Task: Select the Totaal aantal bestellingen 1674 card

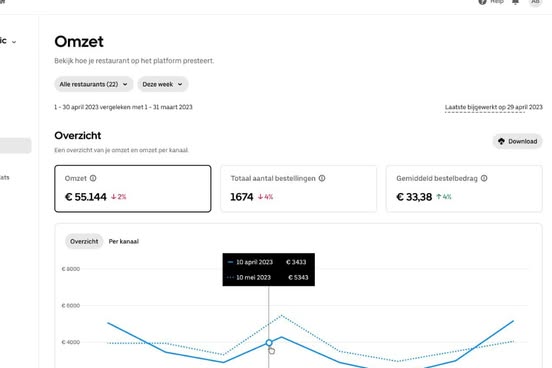Action: pyautogui.click(x=299, y=189)
